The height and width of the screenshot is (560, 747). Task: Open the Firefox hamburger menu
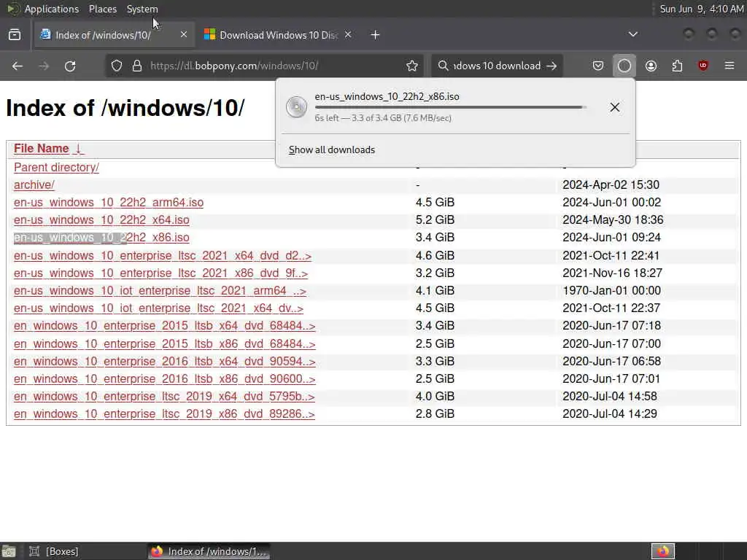point(729,66)
